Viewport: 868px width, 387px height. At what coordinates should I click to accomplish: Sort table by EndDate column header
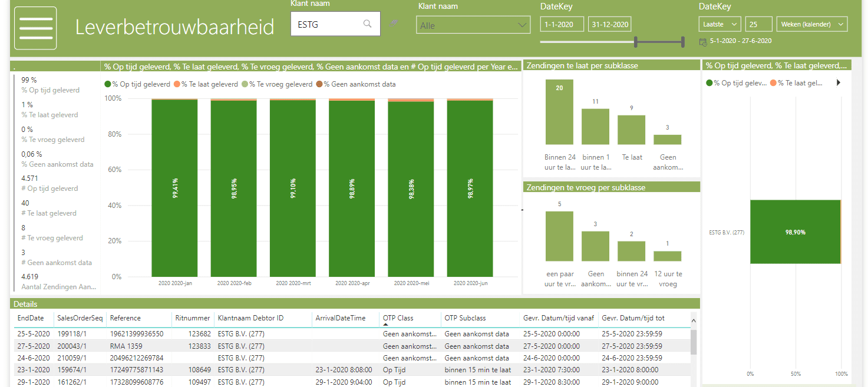(x=31, y=318)
